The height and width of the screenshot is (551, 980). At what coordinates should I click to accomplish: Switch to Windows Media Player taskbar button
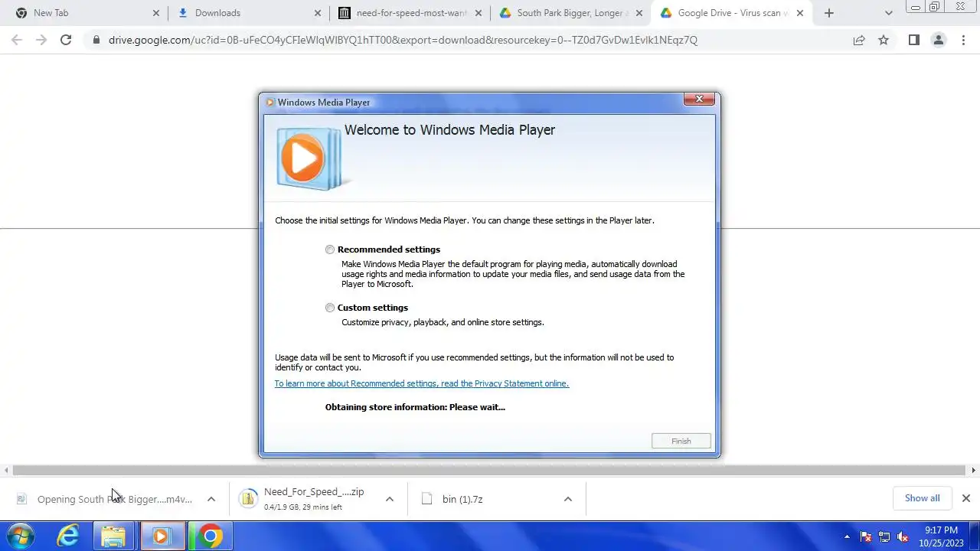(x=161, y=536)
